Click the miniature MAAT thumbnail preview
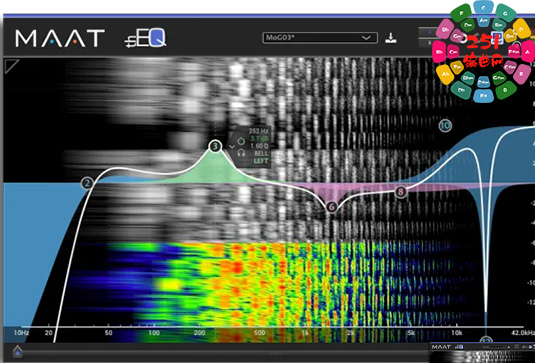The height and width of the screenshot is (363, 535). pyautogui.click(x=482, y=352)
